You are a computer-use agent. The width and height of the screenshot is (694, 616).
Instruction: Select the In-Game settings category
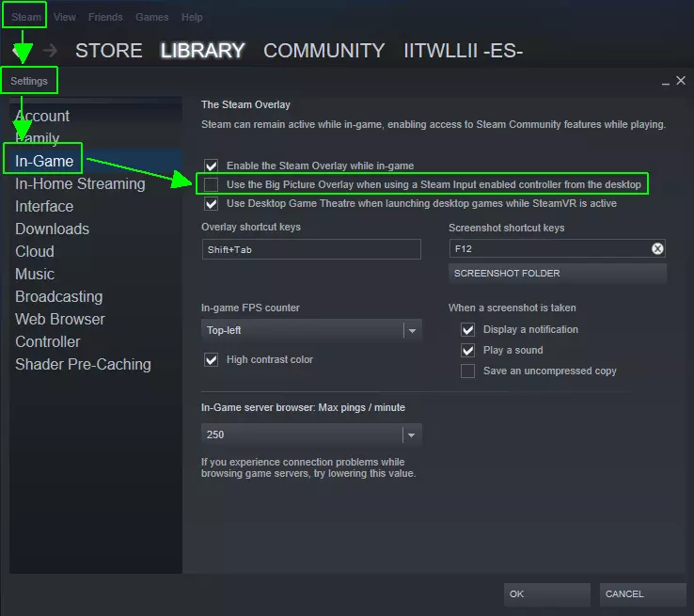(x=44, y=161)
